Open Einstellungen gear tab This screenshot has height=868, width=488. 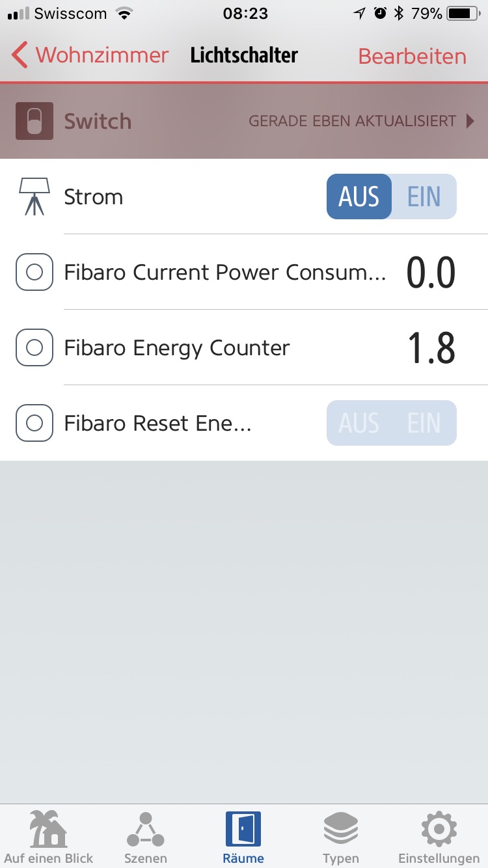click(x=439, y=838)
